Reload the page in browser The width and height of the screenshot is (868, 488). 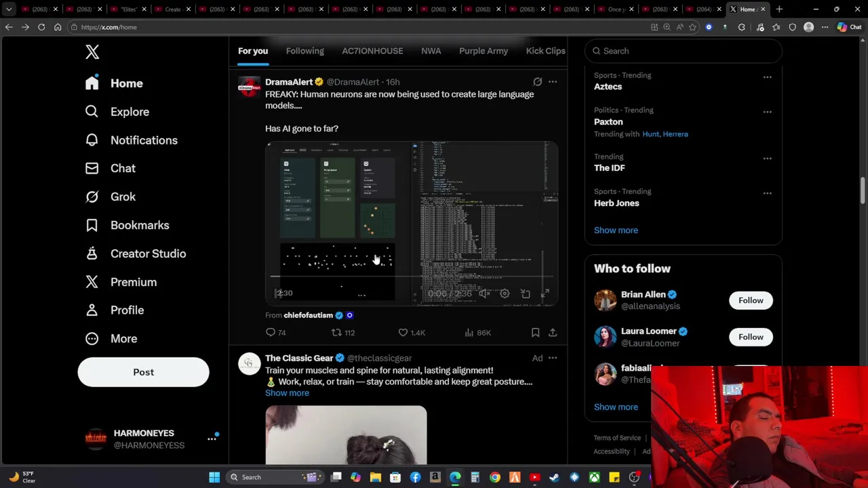(41, 27)
